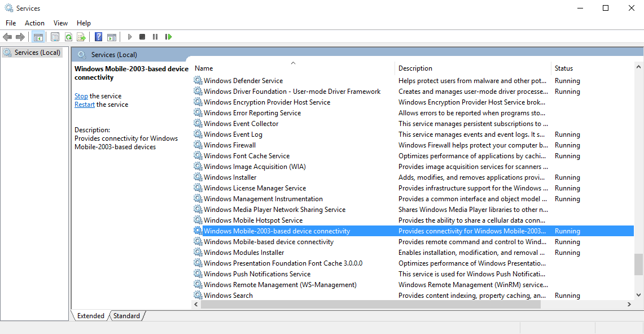
Task: Open the File menu
Action: [11, 23]
